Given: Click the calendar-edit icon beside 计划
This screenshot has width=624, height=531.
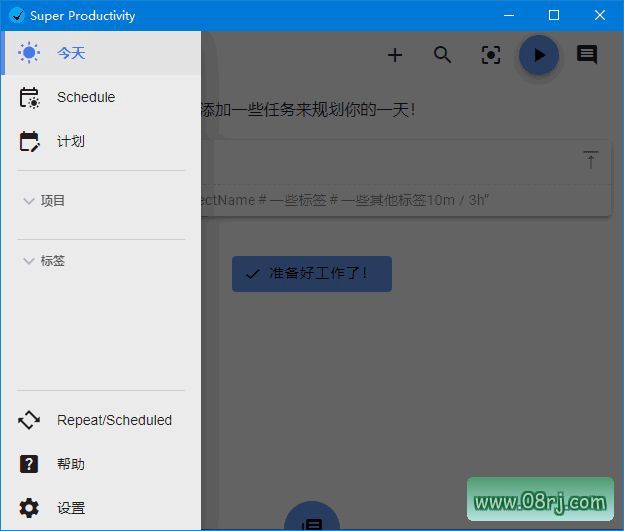Looking at the screenshot, I should click(x=29, y=141).
